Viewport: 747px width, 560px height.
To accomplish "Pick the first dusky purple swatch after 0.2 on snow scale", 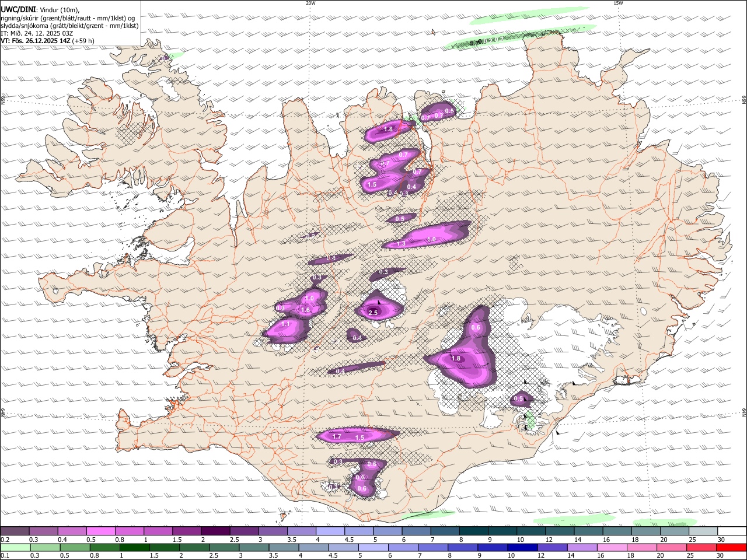I will pyautogui.click(x=15, y=531).
